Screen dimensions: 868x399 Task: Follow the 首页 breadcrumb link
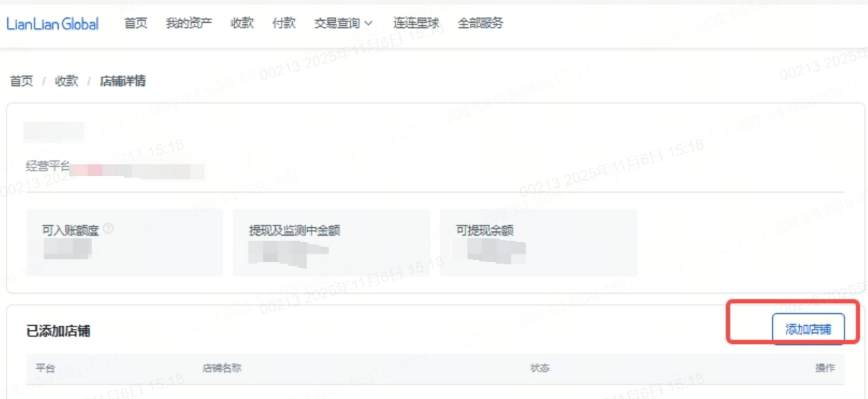point(21,81)
